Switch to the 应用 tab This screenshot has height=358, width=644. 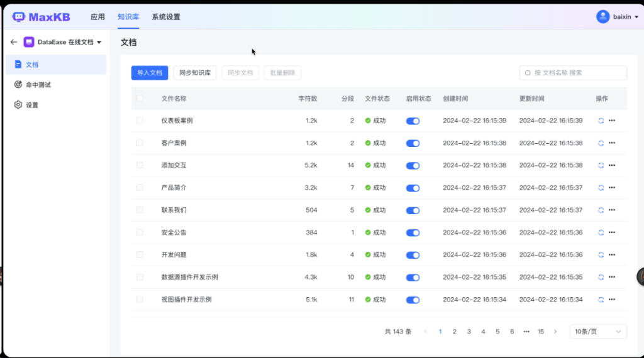click(97, 17)
